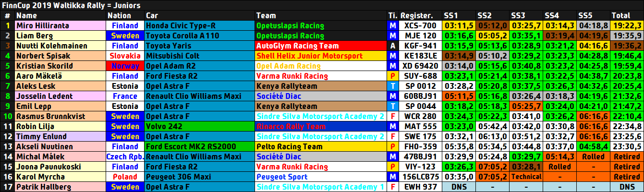Image resolution: width=644 pixels, height=192 pixels.
Task: Click the 'F' tyre badge for Patrik Hallberg
Action: (393, 187)
